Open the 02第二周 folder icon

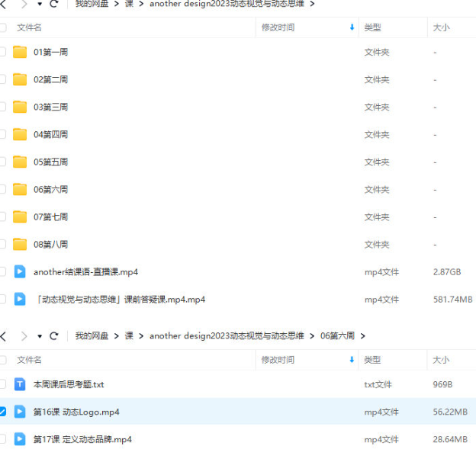(x=20, y=79)
